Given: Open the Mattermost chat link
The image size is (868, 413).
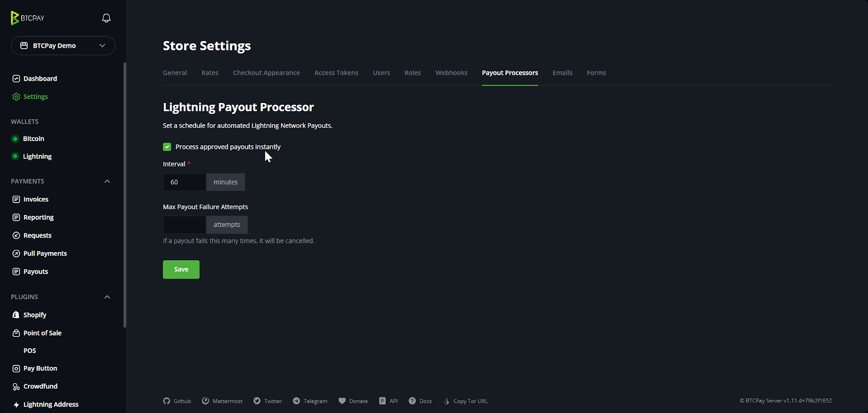Looking at the screenshot, I should (222, 401).
